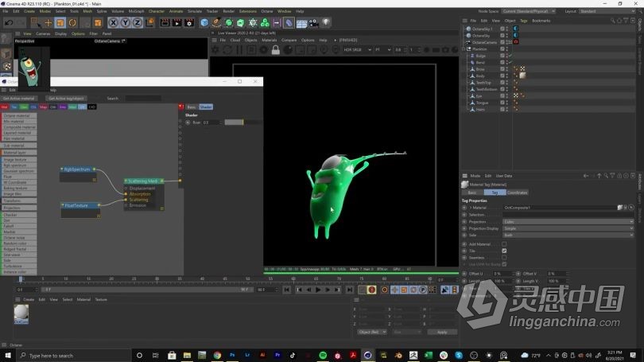Open the MoGraph menu
This screenshot has width=644, height=362.
coord(136,11)
